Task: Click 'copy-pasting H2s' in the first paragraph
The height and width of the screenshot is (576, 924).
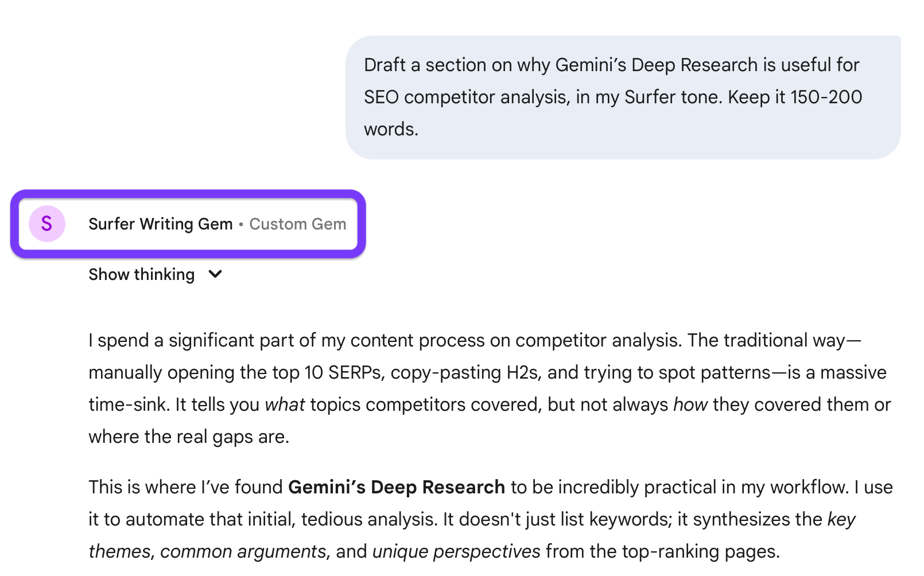Action: point(464,372)
